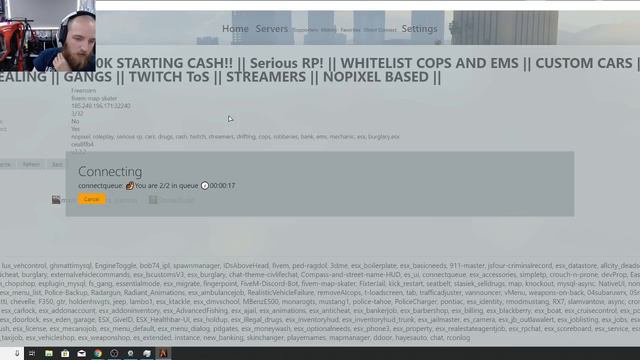Viewport: 640px width, 360px height.
Task: Open the Servers tab
Action: [271, 29]
